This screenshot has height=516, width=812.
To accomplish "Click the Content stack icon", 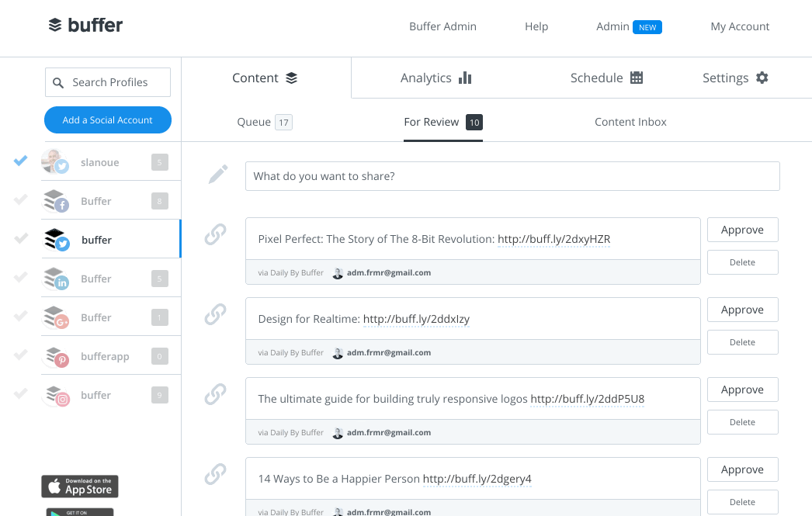I will [292, 78].
